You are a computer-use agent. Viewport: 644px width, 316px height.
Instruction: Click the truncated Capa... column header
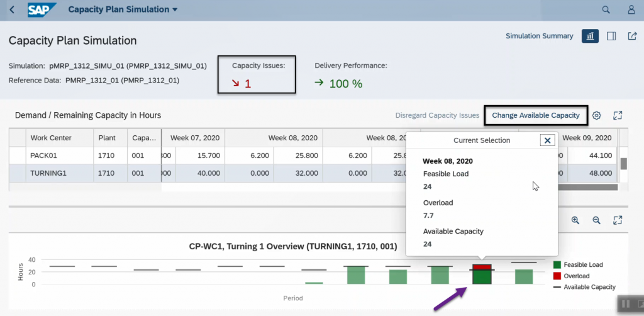coord(144,138)
